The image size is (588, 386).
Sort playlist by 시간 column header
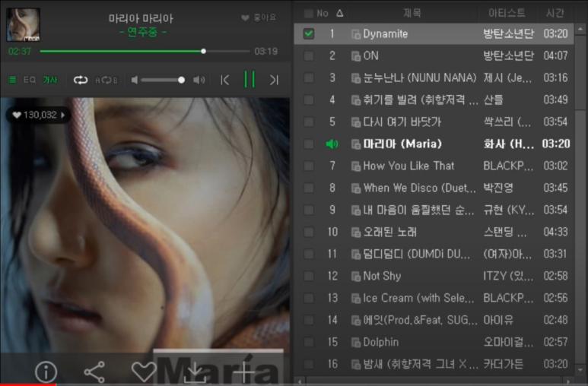pyautogui.click(x=555, y=14)
